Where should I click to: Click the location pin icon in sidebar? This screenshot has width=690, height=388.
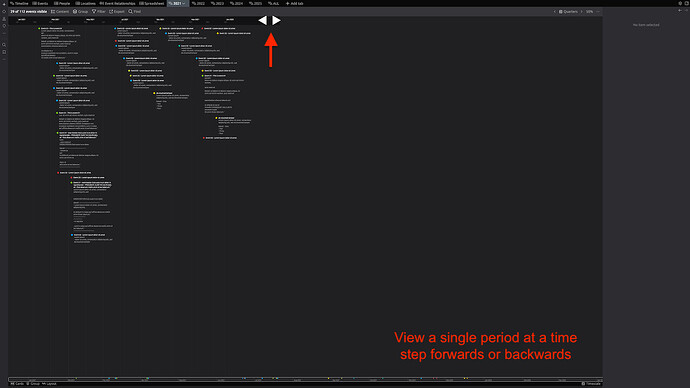(4, 26)
